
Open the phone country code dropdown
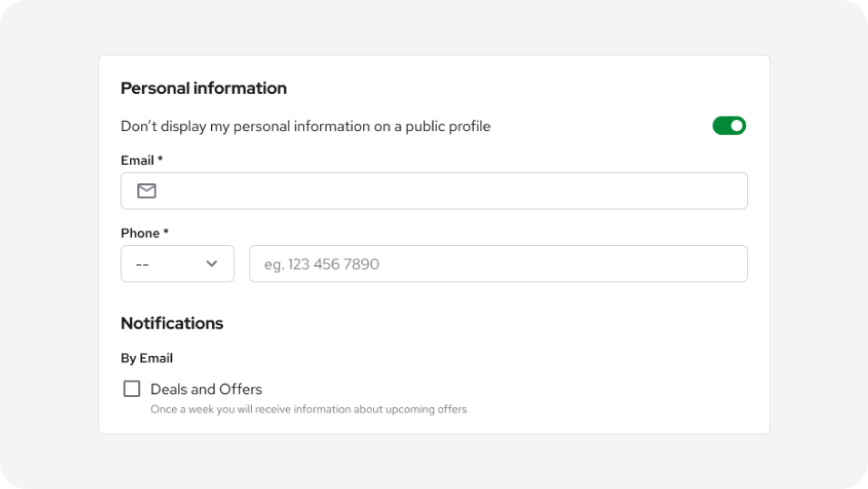pos(177,263)
